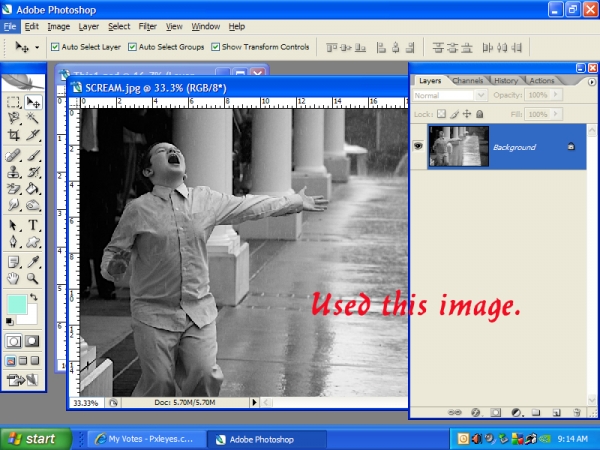
Task: Toggle Show Transform Controls checkbox
Action: pos(215,47)
